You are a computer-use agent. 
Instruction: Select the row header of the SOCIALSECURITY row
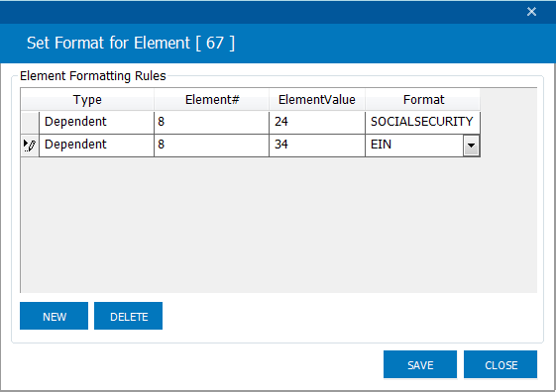click(30, 122)
